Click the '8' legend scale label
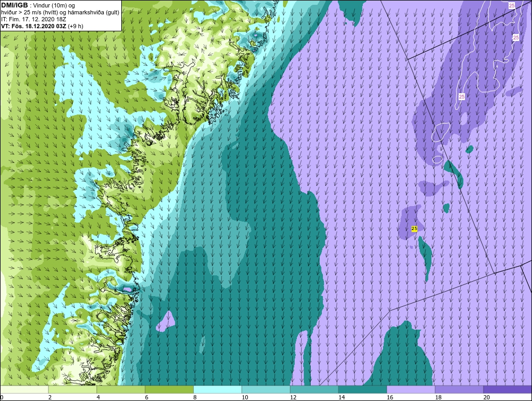The width and height of the screenshot is (532, 401). pyautogui.click(x=195, y=397)
